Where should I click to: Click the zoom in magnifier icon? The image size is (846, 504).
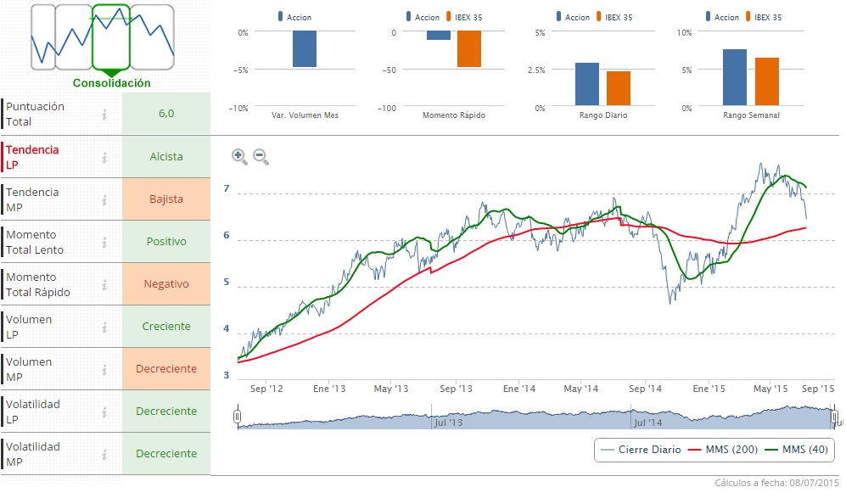(x=239, y=156)
